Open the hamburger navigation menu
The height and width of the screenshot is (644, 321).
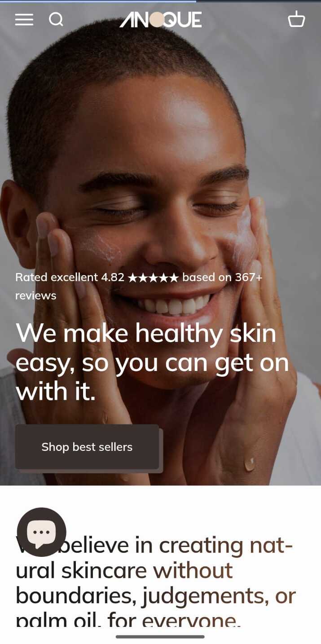(24, 19)
